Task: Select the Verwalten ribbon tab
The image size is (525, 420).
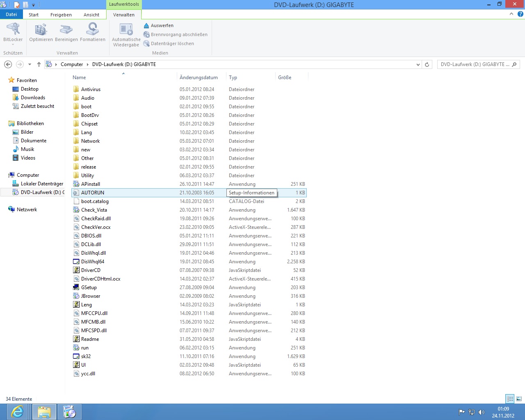Action: pyautogui.click(x=124, y=15)
